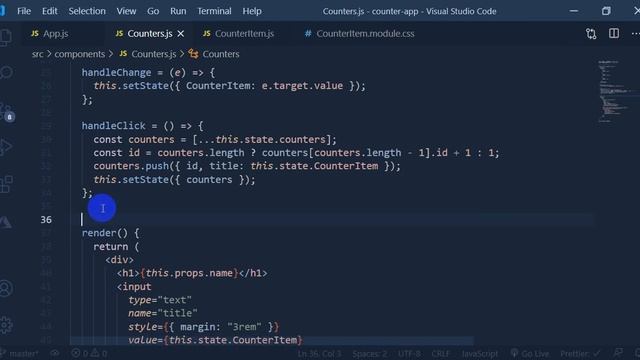Click the value={this.state.CounterItem} attribute

pyautogui.click(x=215, y=340)
